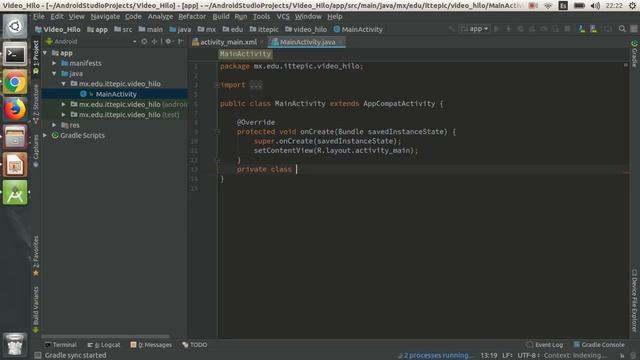The height and width of the screenshot is (360, 640).
Task: Open the app run configuration dropdown
Action: [474, 29]
